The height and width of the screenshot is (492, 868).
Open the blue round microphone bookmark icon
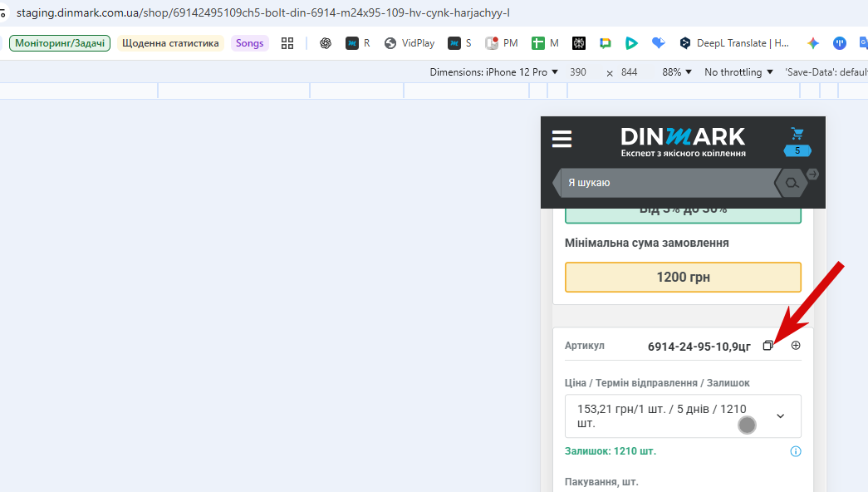point(840,43)
